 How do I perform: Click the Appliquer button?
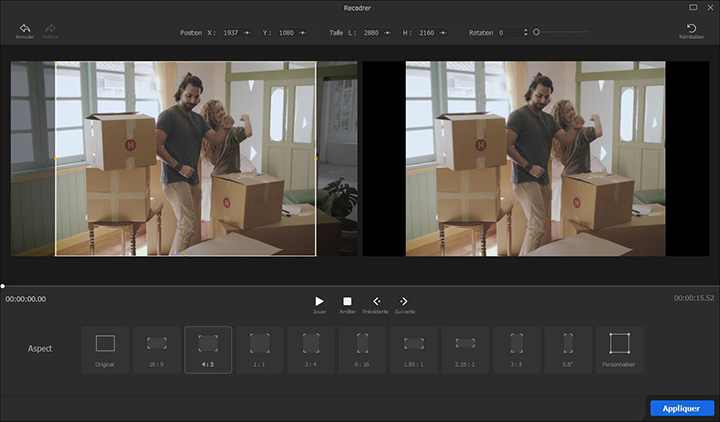click(x=681, y=408)
